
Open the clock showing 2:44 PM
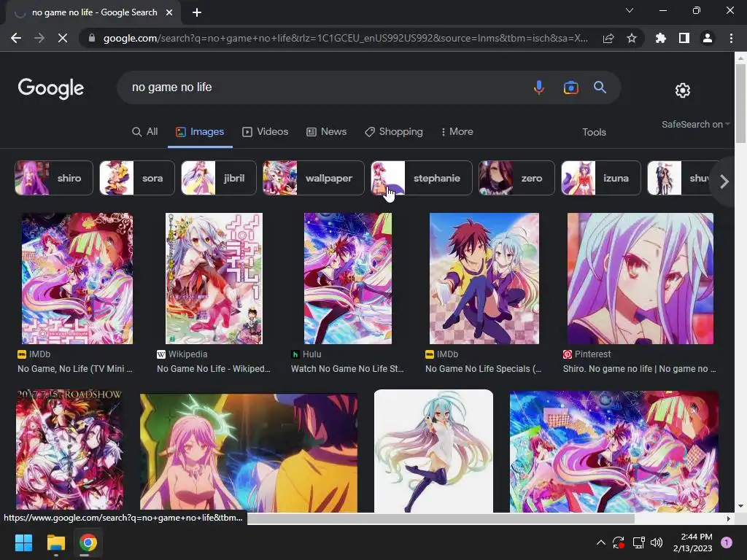[x=693, y=542]
